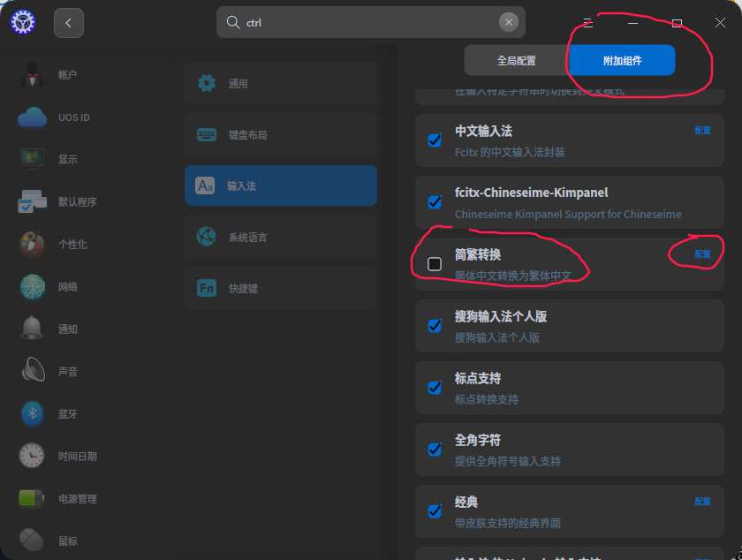The height and width of the screenshot is (560, 742).
Task: Uncheck the 全角字符 checkbox
Action: 435,450
